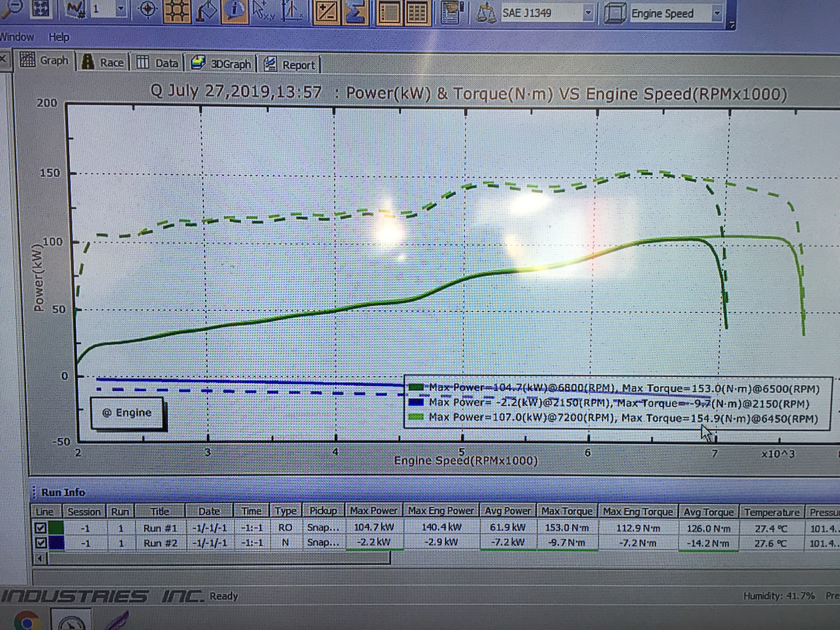Toggle Run #2 line checkbox

(x=41, y=543)
